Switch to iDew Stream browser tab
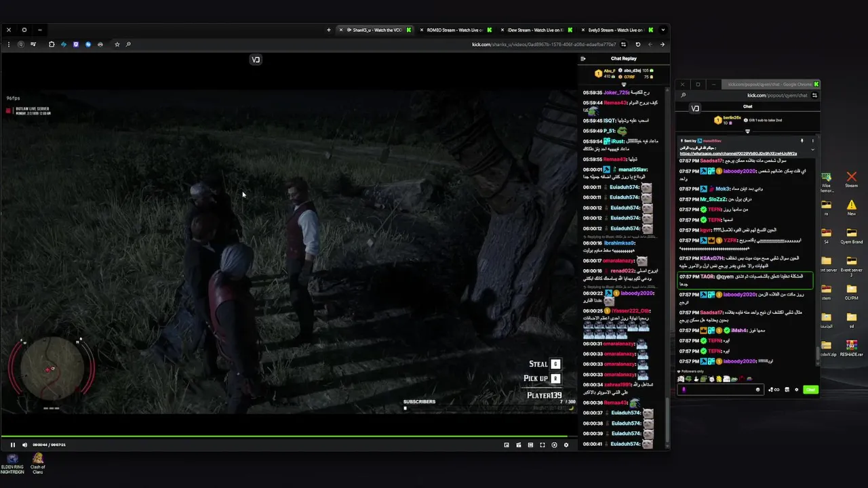The image size is (868, 488). click(535, 30)
